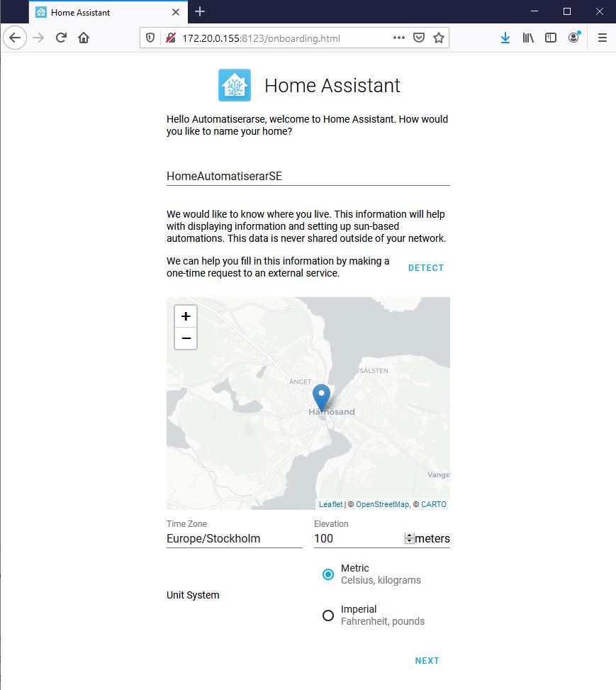Image resolution: width=616 pixels, height=690 pixels.
Task: Click the Time Zone Europe/Stockholm field
Action: [235, 539]
